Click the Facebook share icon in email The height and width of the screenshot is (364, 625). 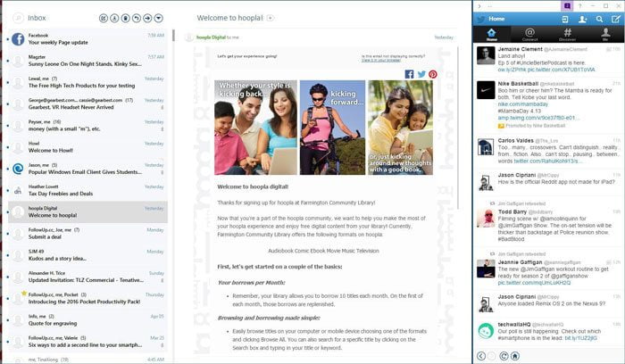click(409, 74)
